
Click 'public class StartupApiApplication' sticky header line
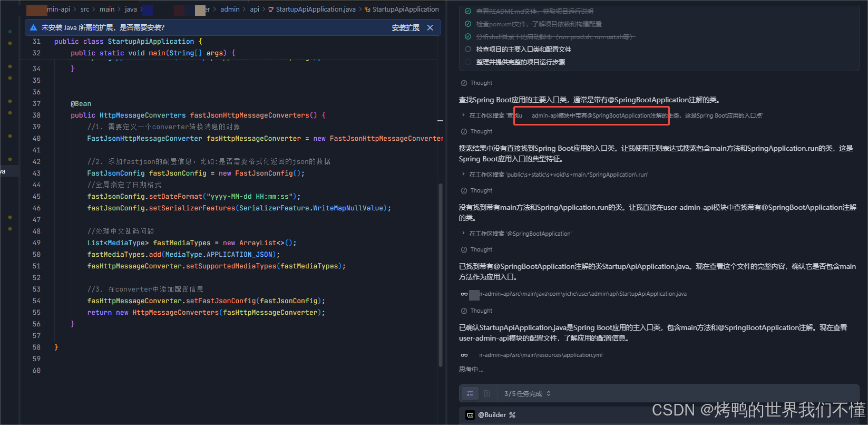click(128, 42)
